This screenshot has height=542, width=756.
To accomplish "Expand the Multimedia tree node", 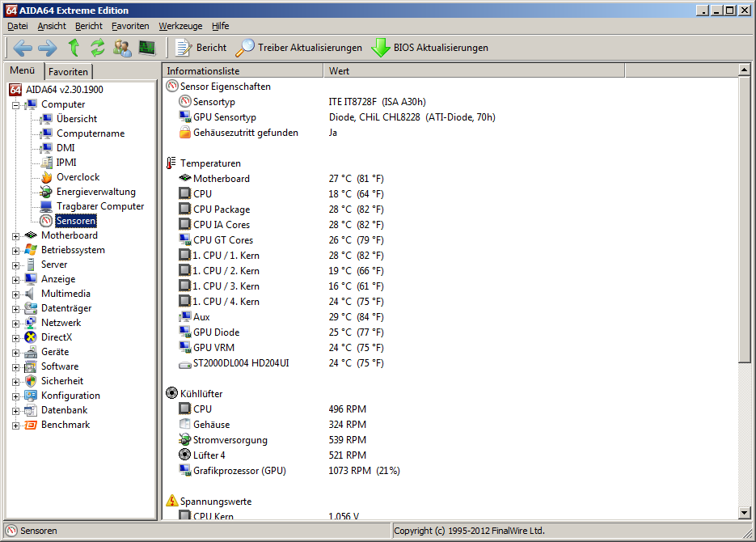I will coord(16,294).
